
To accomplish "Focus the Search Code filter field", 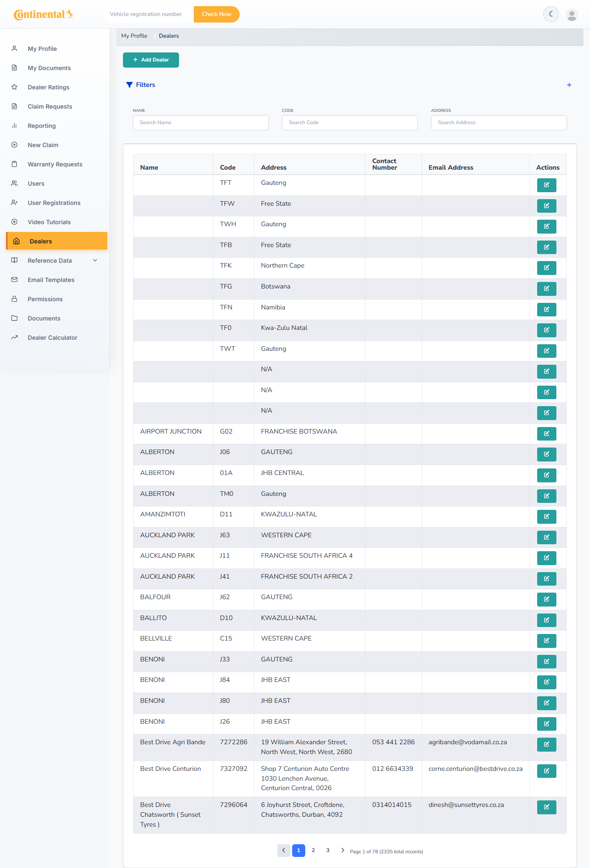I will click(x=350, y=123).
